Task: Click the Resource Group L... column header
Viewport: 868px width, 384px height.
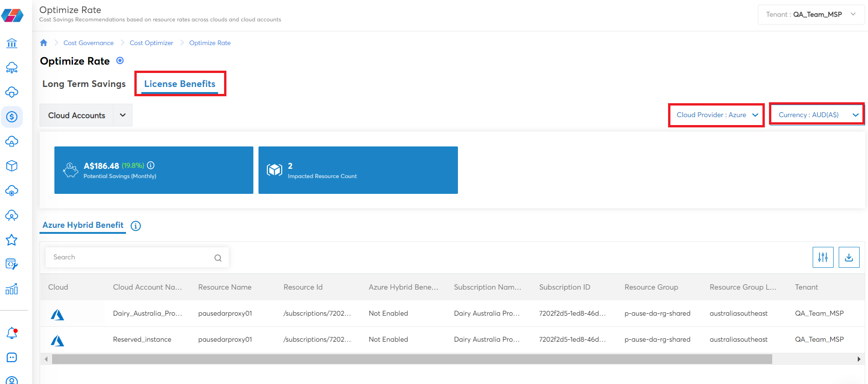Action: pyautogui.click(x=742, y=287)
